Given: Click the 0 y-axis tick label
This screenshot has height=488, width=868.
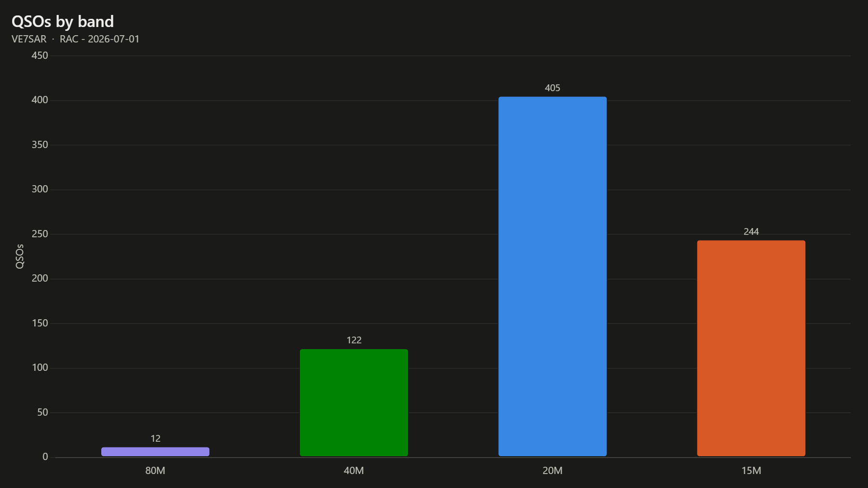Looking at the screenshot, I should pyautogui.click(x=45, y=457).
